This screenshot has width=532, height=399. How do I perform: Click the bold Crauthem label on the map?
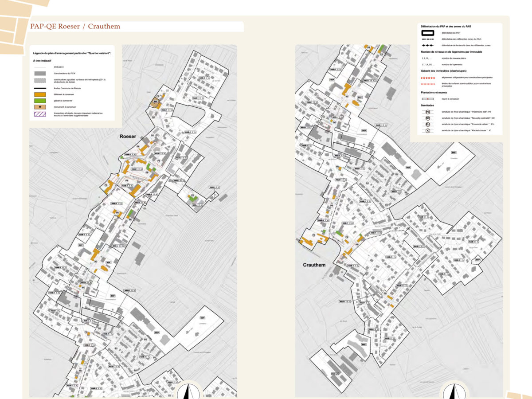pos(314,265)
